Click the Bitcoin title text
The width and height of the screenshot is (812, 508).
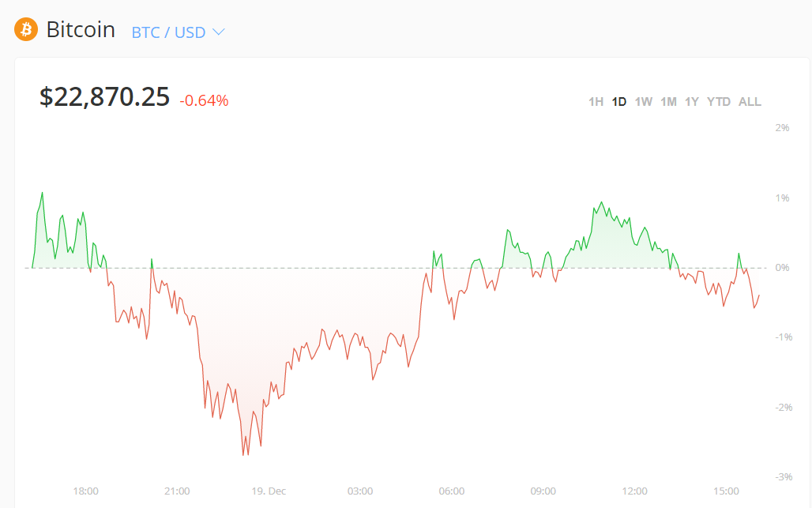[81, 30]
